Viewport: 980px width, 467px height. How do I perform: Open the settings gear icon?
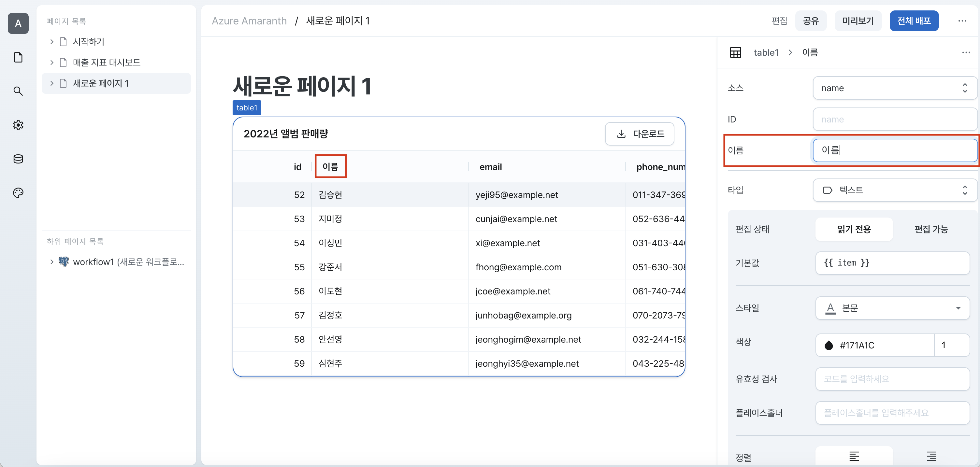pos(18,125)
